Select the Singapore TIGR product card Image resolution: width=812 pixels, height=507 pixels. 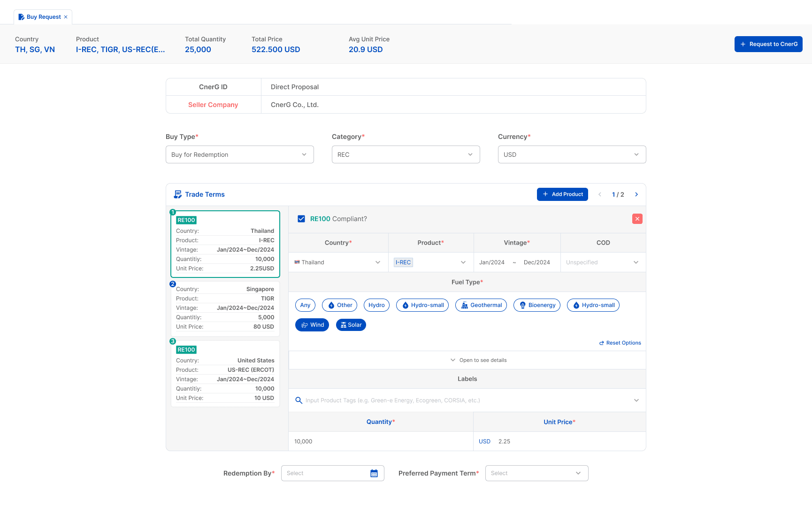tap(225, 308)
